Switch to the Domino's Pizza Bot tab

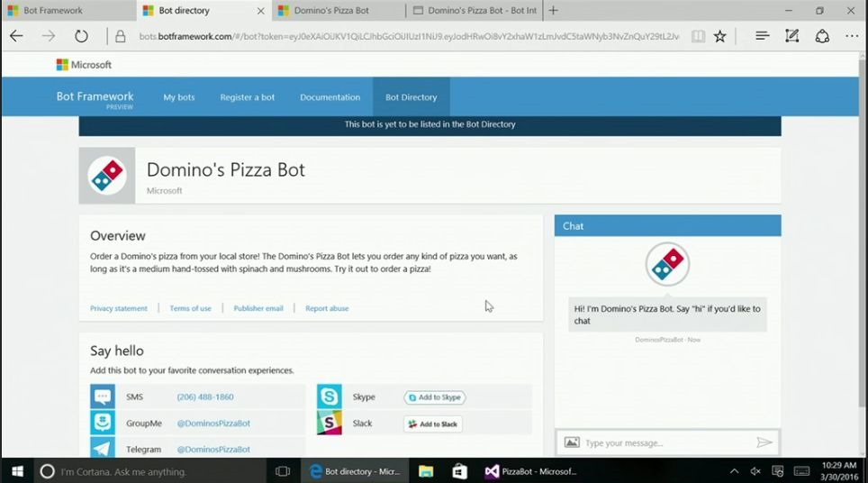point(339,10)
